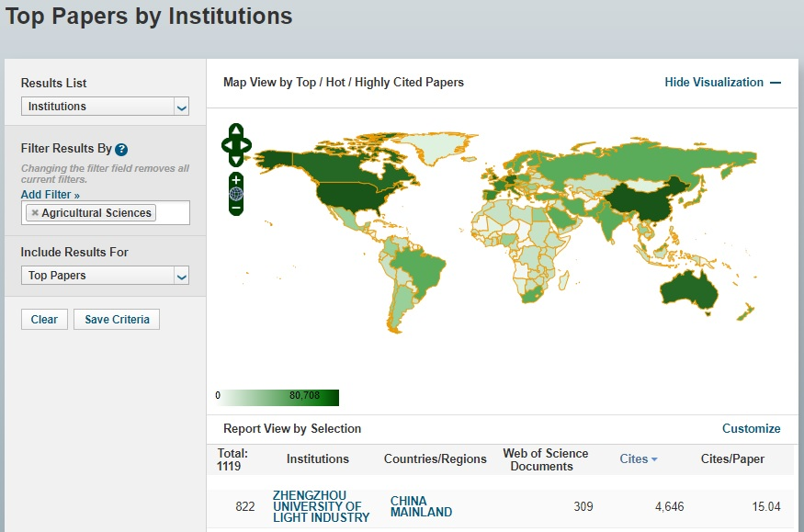Open the Results List Institutions dropdown

point(105,107)
